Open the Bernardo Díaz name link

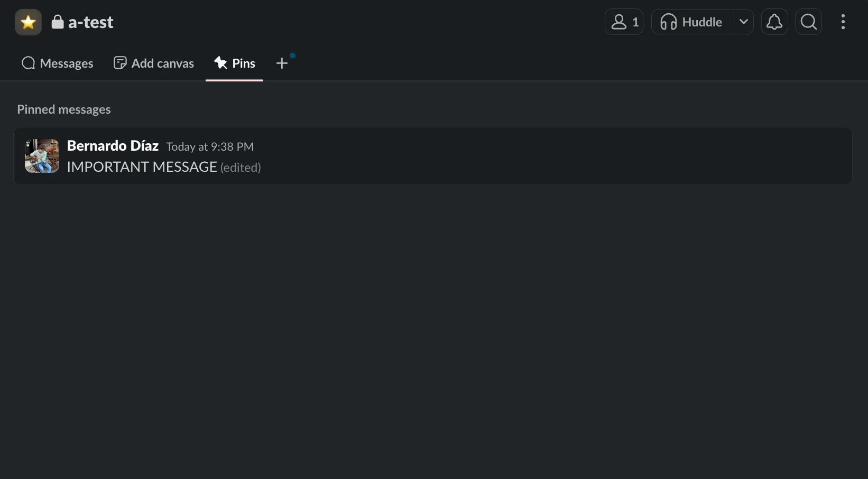point(113,146)
